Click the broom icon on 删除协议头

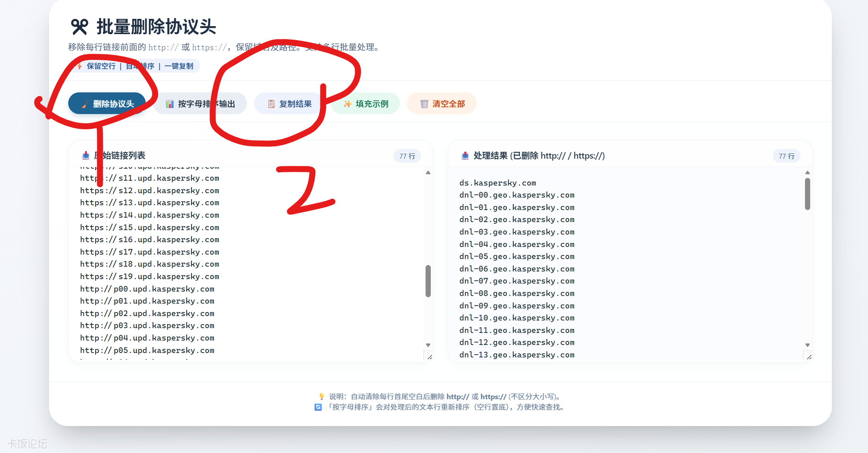[85, 104]
